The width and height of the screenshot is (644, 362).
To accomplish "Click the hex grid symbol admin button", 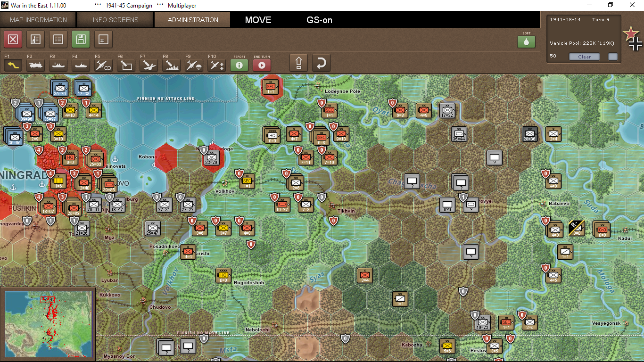I will [x=103, y=40].
